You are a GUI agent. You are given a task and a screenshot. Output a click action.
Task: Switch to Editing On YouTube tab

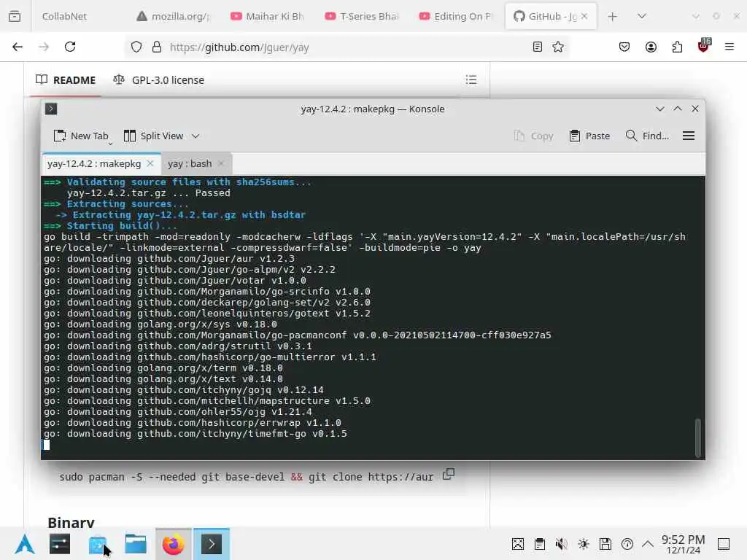[457, 16]
